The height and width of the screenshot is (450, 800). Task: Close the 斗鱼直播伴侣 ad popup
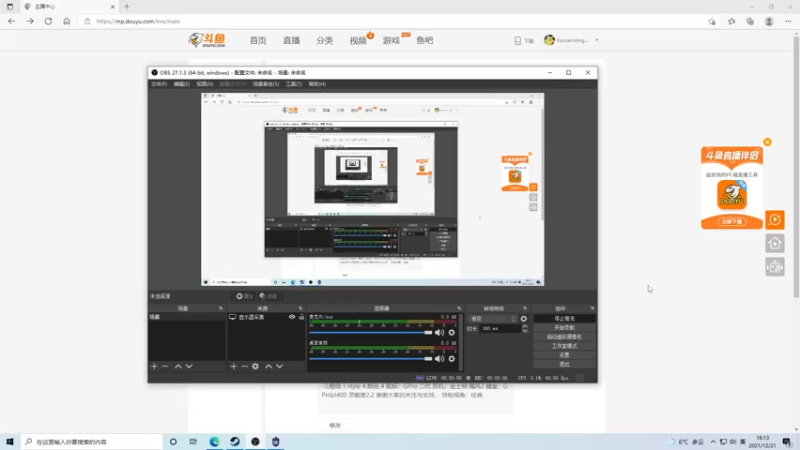pos(767,142)
